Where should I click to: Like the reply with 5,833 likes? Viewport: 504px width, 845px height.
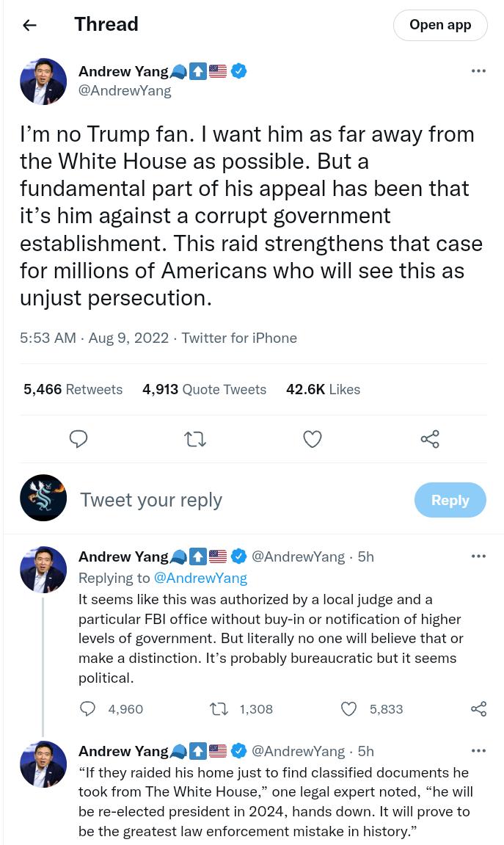tap(348, 708)
